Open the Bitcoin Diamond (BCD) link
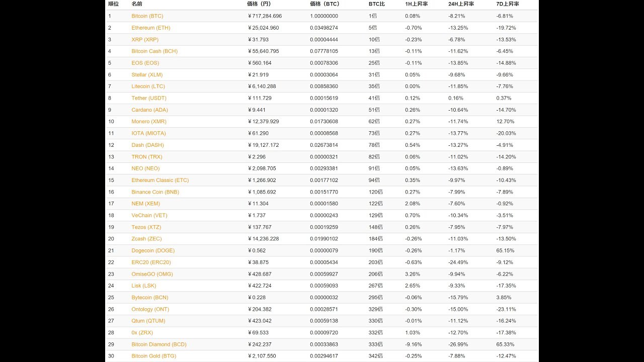This screenshot has height=362, width=644. pos(158,344)
